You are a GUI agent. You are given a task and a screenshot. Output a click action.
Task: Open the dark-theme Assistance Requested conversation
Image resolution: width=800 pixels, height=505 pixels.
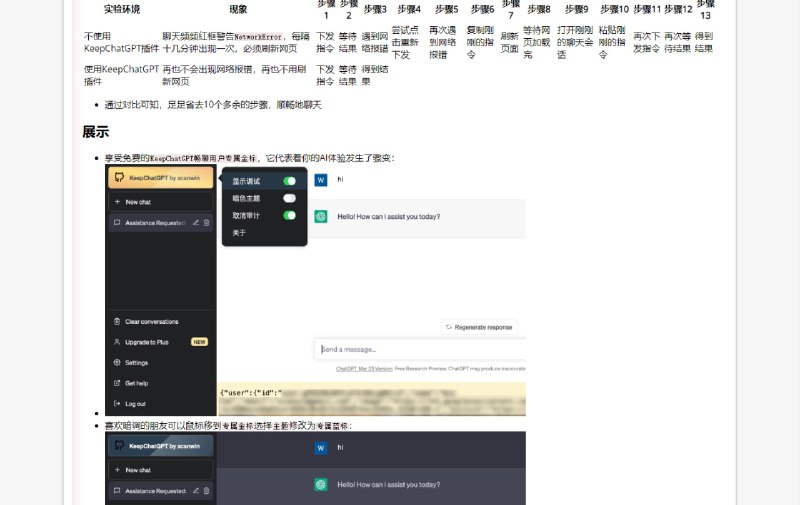[x=161, y=491]
